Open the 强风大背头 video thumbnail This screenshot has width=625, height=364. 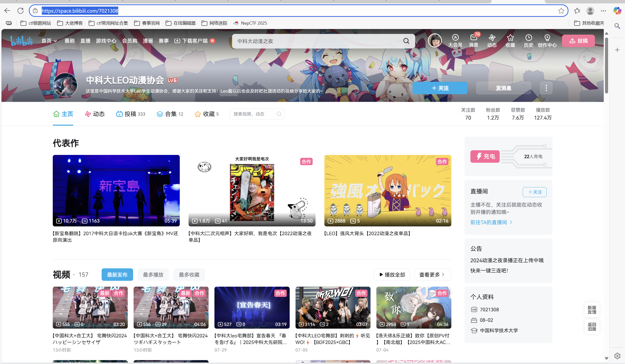(388, 191)
